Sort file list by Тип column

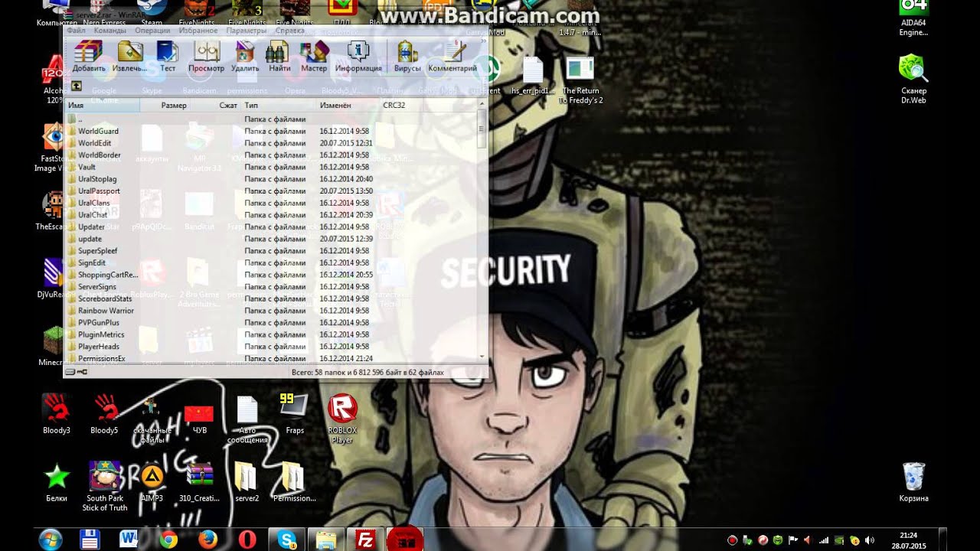click(279, 105)
